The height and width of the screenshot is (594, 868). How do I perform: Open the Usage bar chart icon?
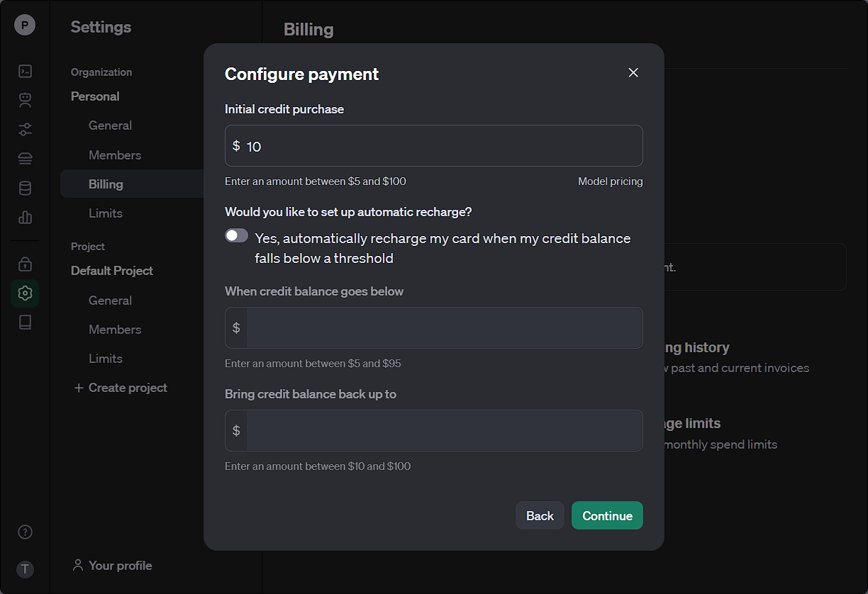pos(25,217)
